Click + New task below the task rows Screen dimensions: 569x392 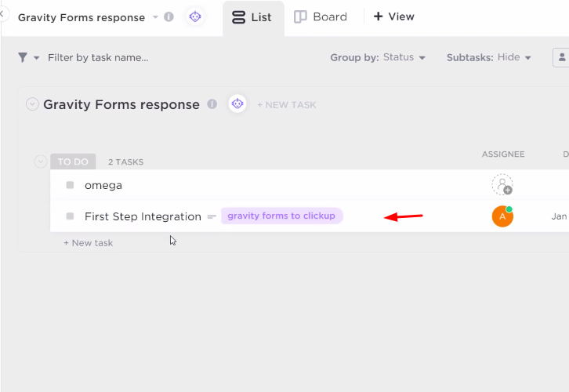click(89, 243)
